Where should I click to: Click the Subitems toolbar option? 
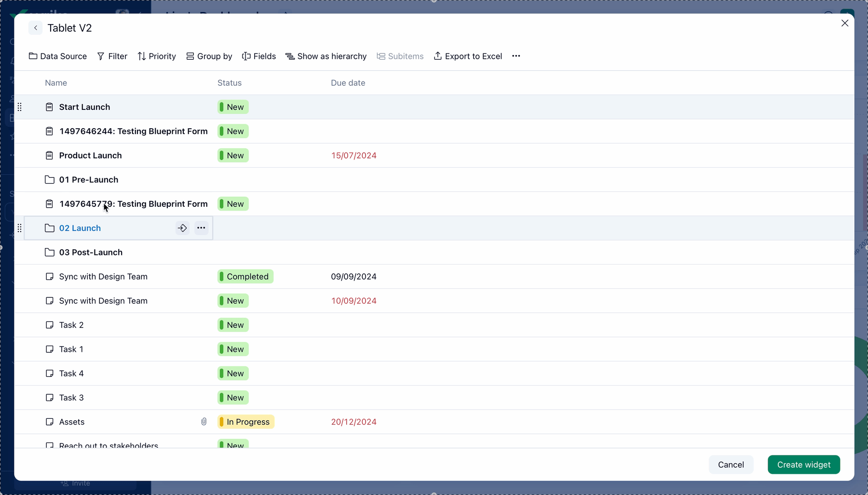(400, 56)
